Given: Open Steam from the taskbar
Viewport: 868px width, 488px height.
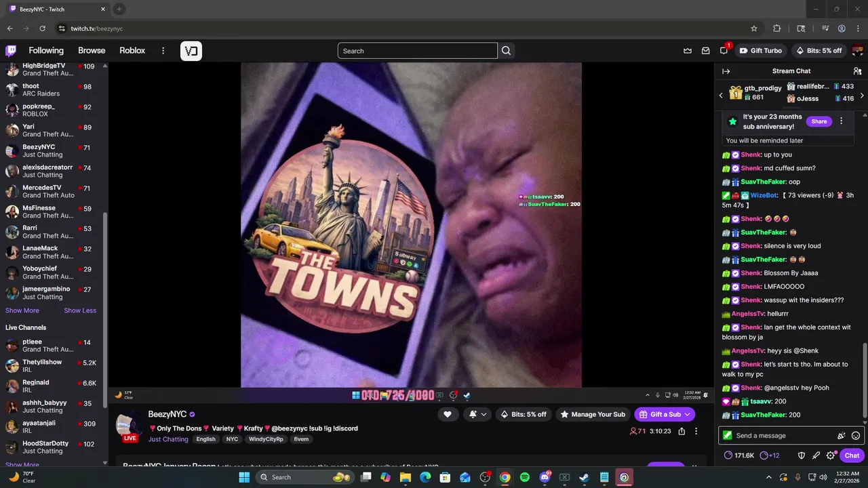Looking at the screenshot, I should click(x=584, y=477).
